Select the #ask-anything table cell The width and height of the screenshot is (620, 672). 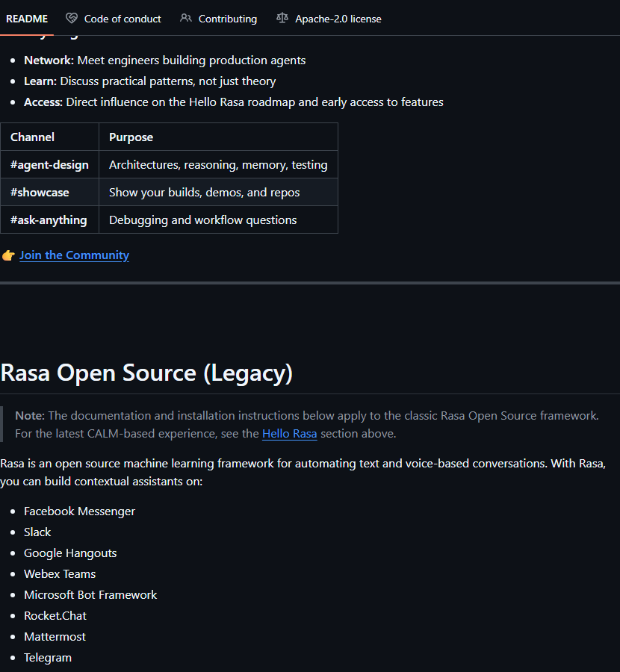(x=50, y=220)
